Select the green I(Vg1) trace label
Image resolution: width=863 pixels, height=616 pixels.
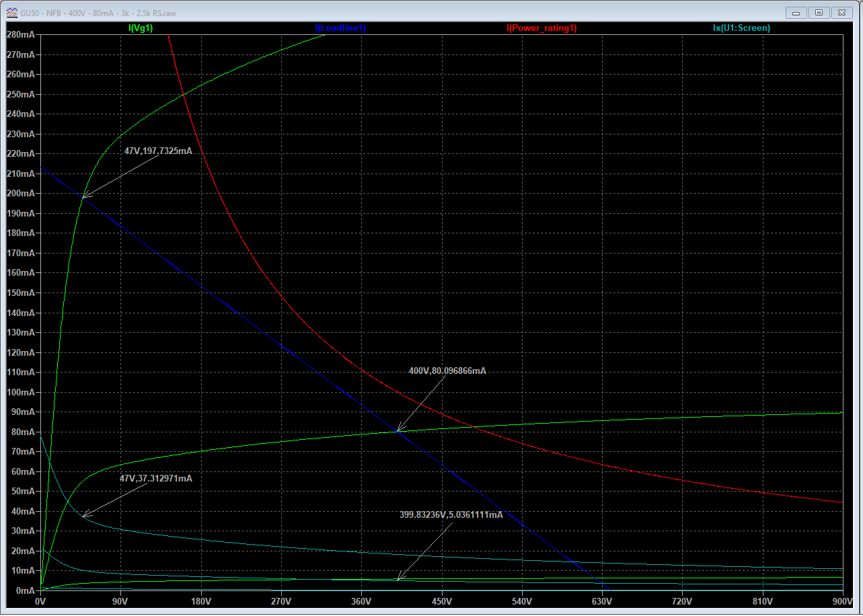click(144, 28)
